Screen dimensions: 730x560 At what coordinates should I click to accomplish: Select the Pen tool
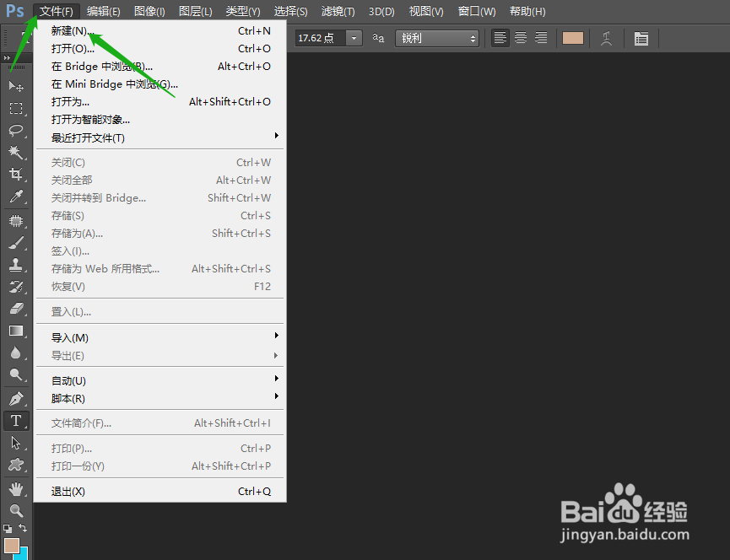[16, 399]
